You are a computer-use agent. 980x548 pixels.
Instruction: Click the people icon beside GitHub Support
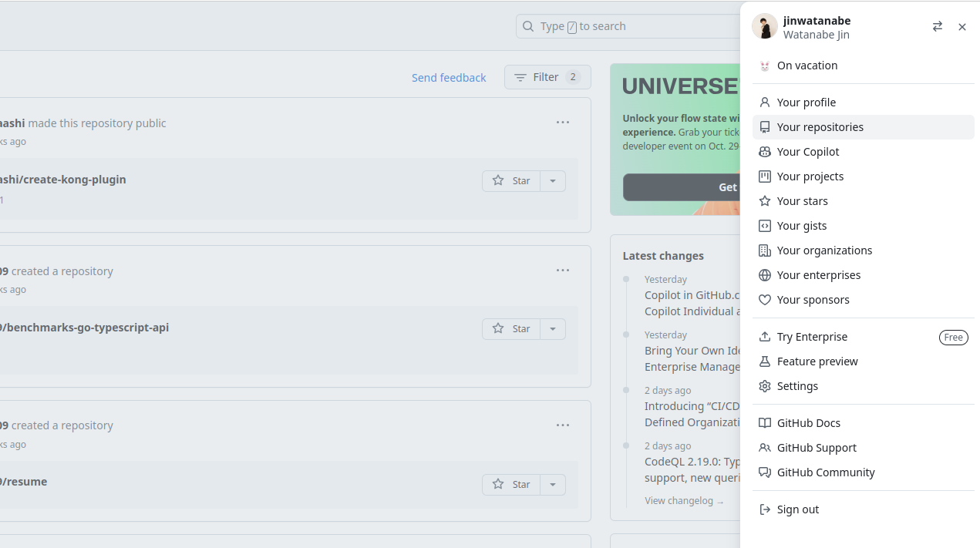click(765, 448)
